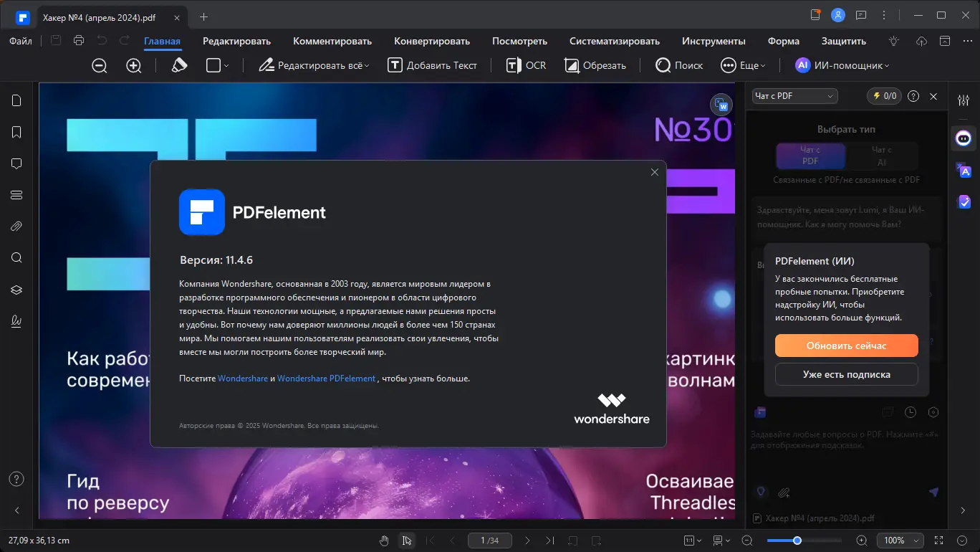
Task: Collapse the left sidebar chevron
Action: pyautogui.click(x=16, y=510)
